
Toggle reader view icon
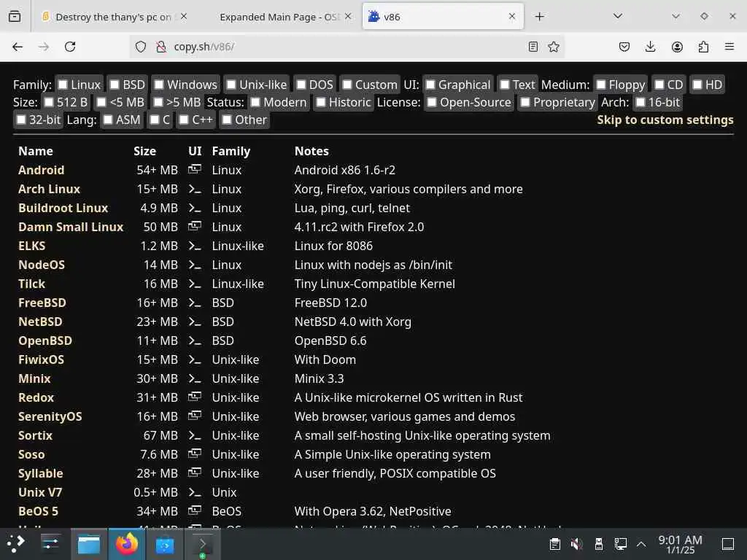click(x=533, y=47)
